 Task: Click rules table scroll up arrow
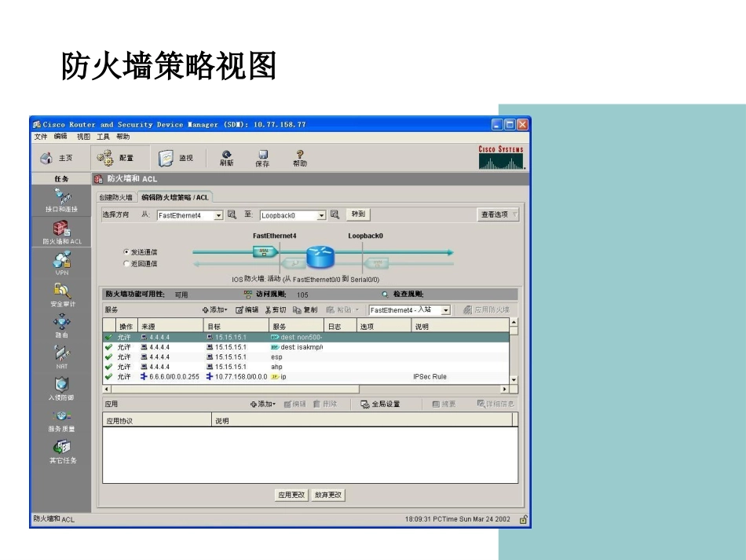click(514, 323)
